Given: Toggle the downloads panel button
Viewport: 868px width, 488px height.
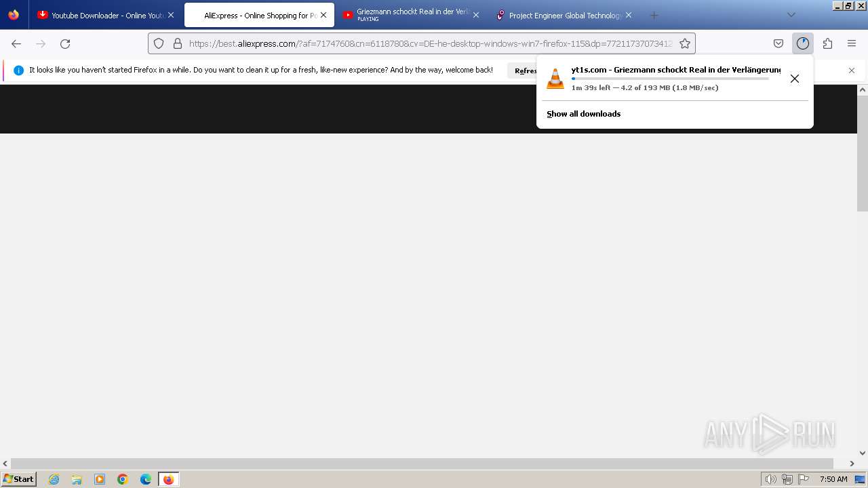Looking at the screenshot, I should pyautogui.click(x=803, y=43).
